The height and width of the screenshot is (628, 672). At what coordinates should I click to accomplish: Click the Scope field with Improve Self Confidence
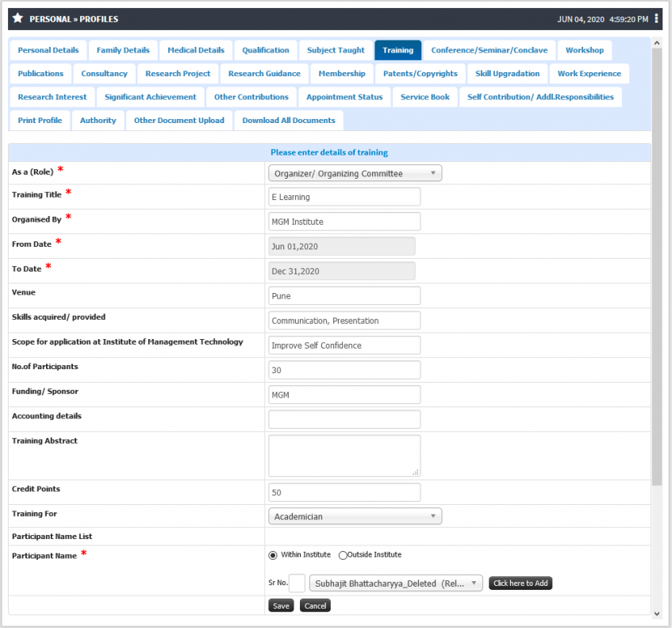click(344, 345)
